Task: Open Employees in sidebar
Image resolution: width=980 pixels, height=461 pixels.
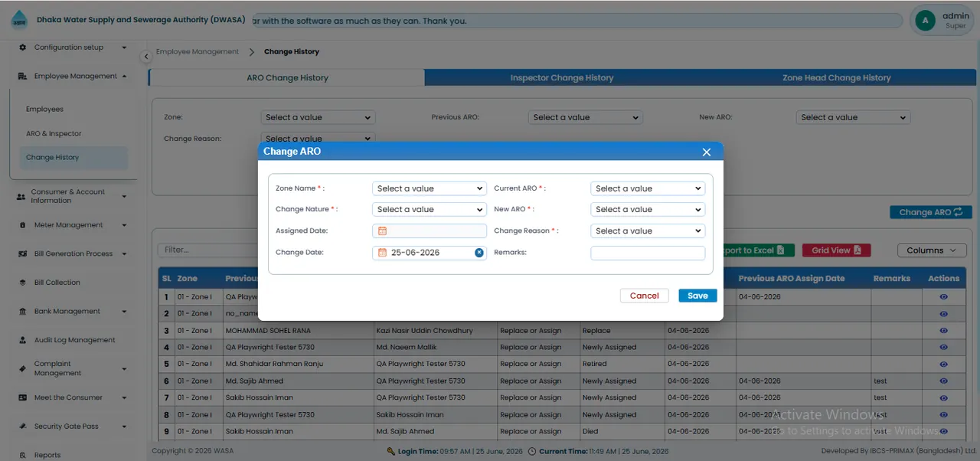Action: point(44,110)
